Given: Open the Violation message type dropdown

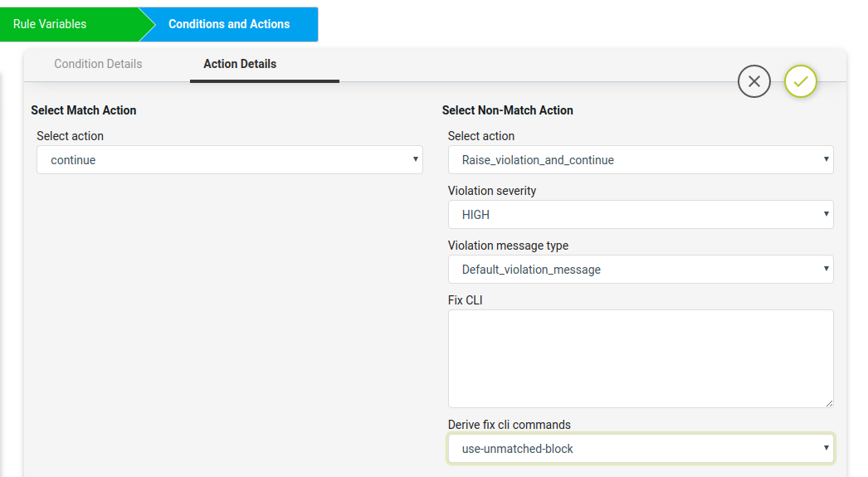Looking at the screenshot, I should coord(641,270).
